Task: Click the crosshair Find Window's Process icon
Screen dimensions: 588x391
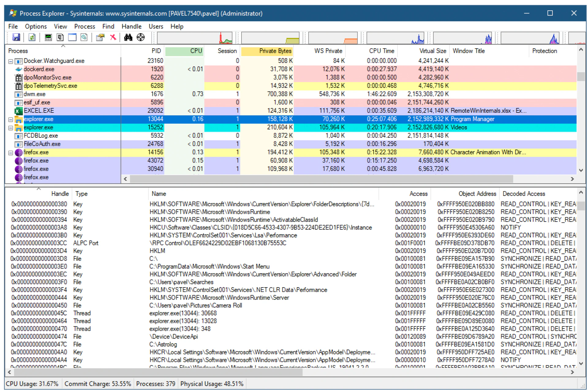Action: [141, 38]
